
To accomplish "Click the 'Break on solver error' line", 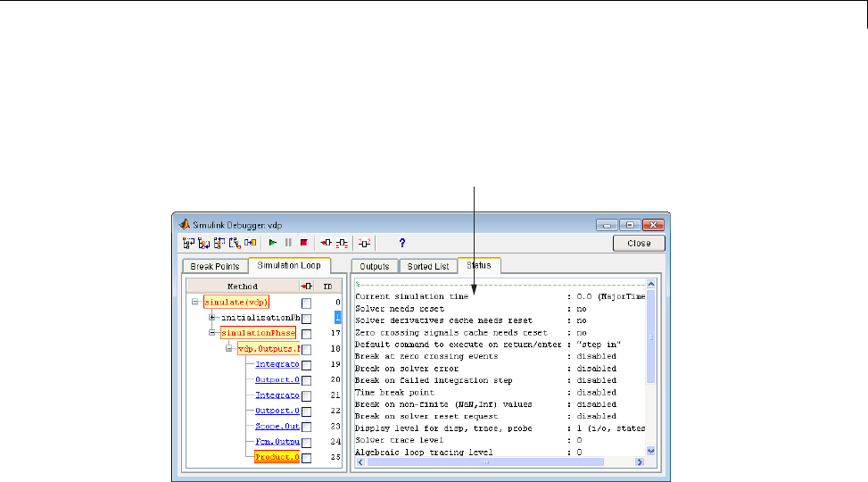I will pyautogui.click(x=485, y=369).
